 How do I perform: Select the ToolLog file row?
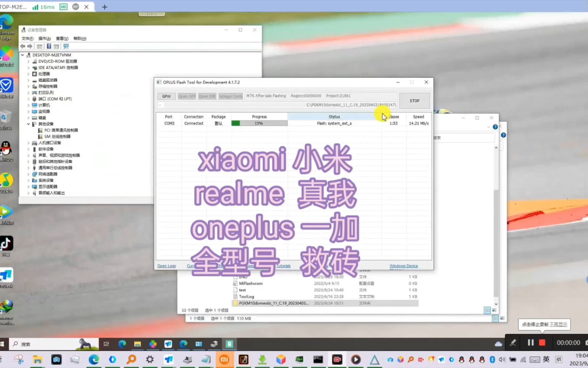[x=325, y=297]
